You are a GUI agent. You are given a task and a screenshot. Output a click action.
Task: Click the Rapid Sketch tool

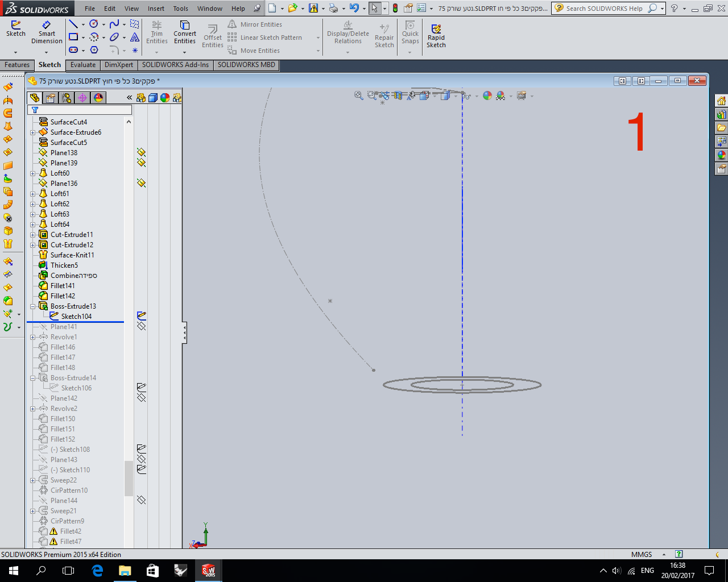coord(436,36)
